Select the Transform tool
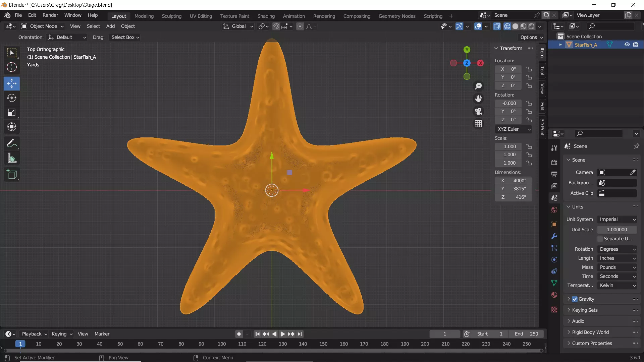 12,127
